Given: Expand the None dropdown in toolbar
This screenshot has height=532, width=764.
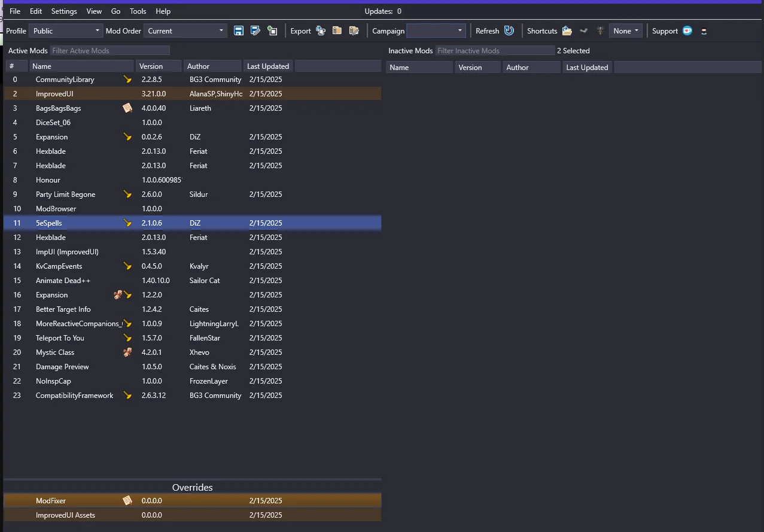Looking at the screenshot, I should click(626, 31).
